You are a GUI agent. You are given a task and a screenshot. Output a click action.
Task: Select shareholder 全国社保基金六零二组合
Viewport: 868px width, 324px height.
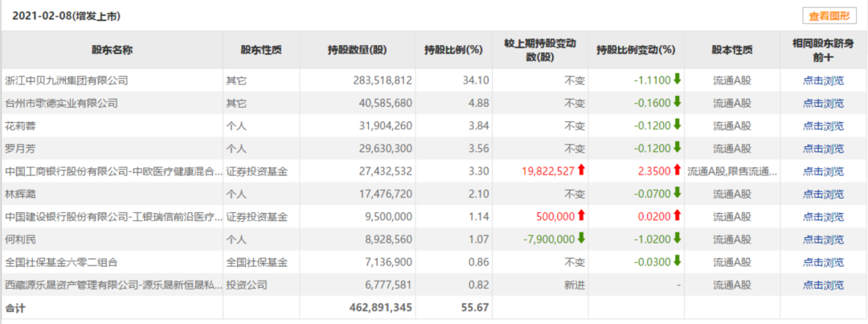pyautogui.click(x=61, y=262)
